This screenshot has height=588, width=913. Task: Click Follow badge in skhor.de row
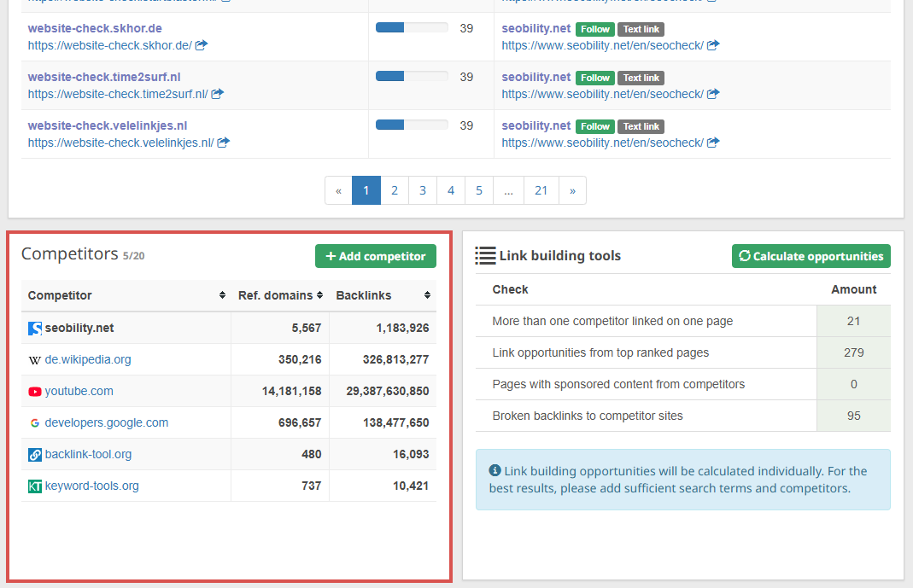click(x=595, y=29)
